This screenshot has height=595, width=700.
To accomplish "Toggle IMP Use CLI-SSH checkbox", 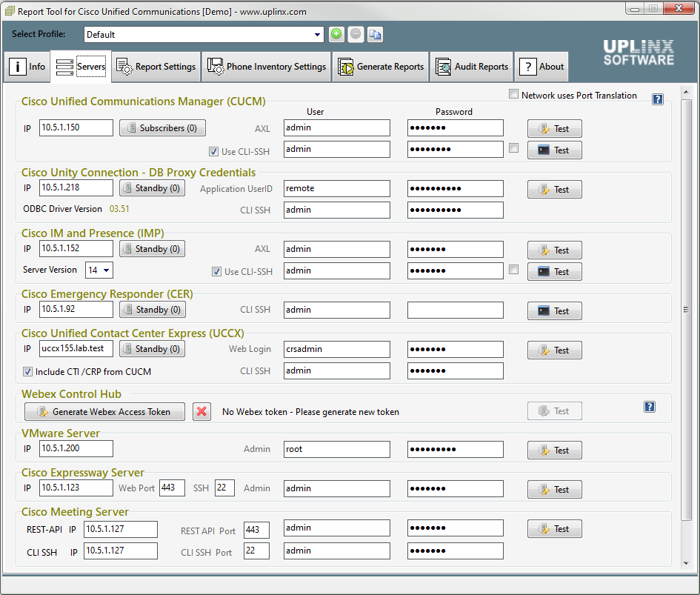I will click(x=216, y=272).
